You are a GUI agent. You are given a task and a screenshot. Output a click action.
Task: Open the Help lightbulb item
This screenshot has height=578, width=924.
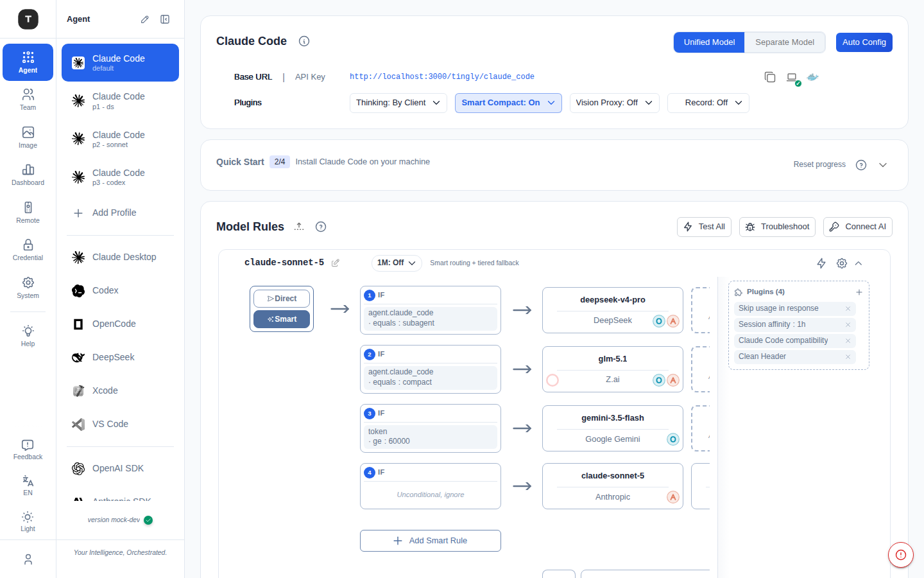[x=28, y=336]
